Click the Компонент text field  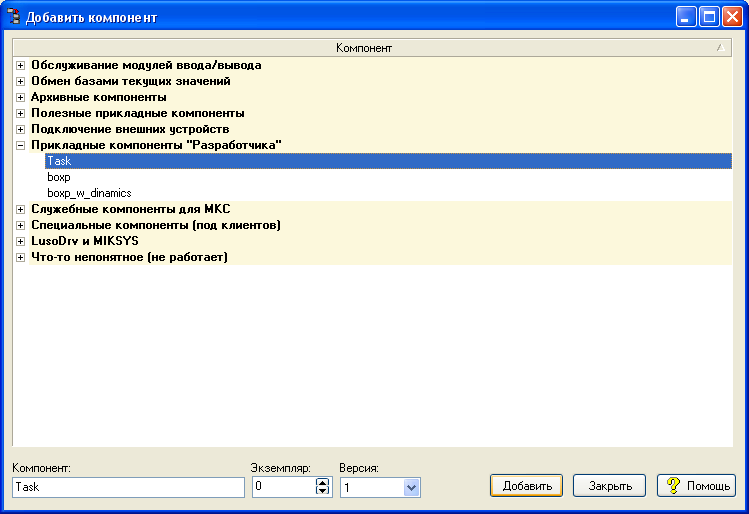click(x=128, y=487)
